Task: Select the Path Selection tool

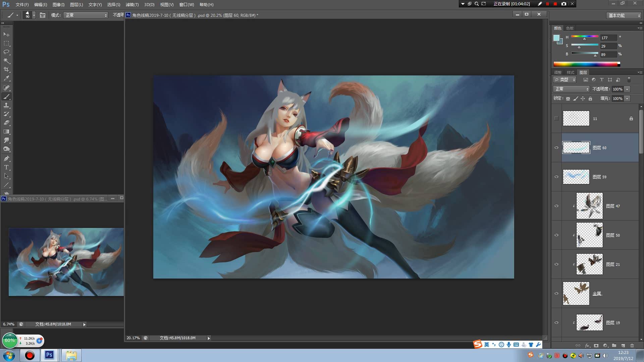Action: click(6, 176)
